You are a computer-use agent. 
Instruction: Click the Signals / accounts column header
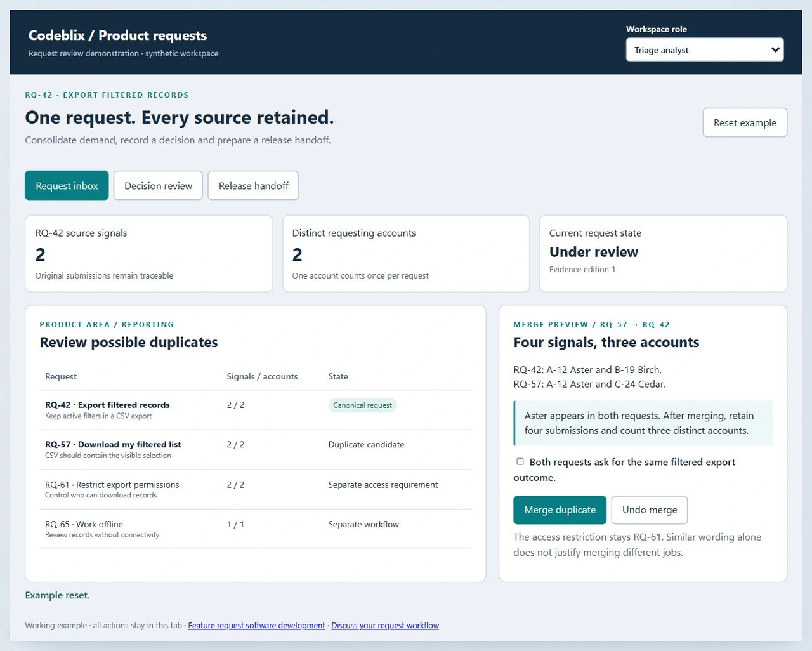(262, 376)
